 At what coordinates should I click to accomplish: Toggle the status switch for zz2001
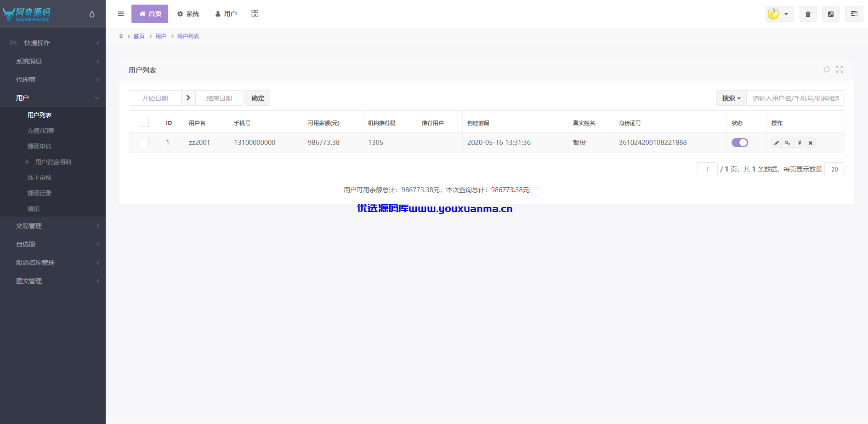coord(740,143)
